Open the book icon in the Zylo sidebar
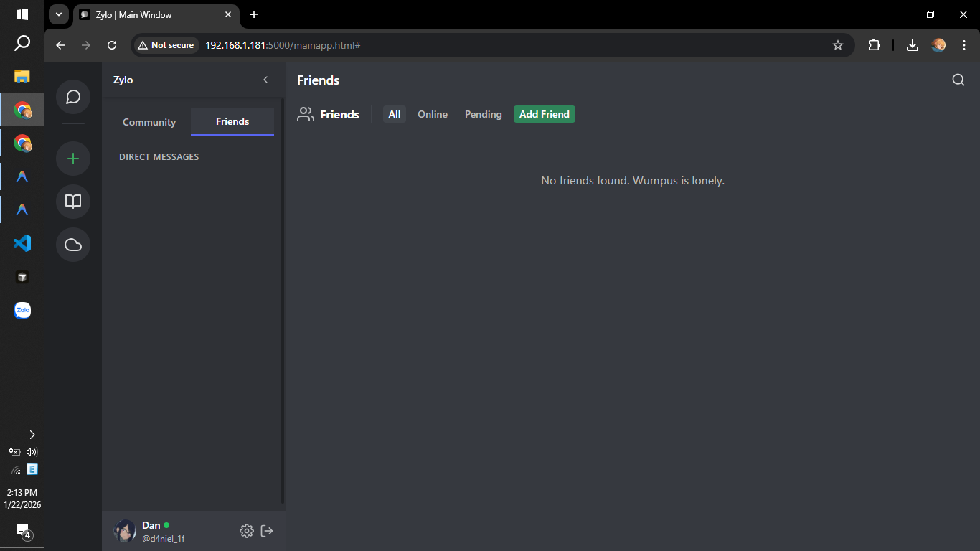Screen dimensions: 980x551 [x=72, y=202]
